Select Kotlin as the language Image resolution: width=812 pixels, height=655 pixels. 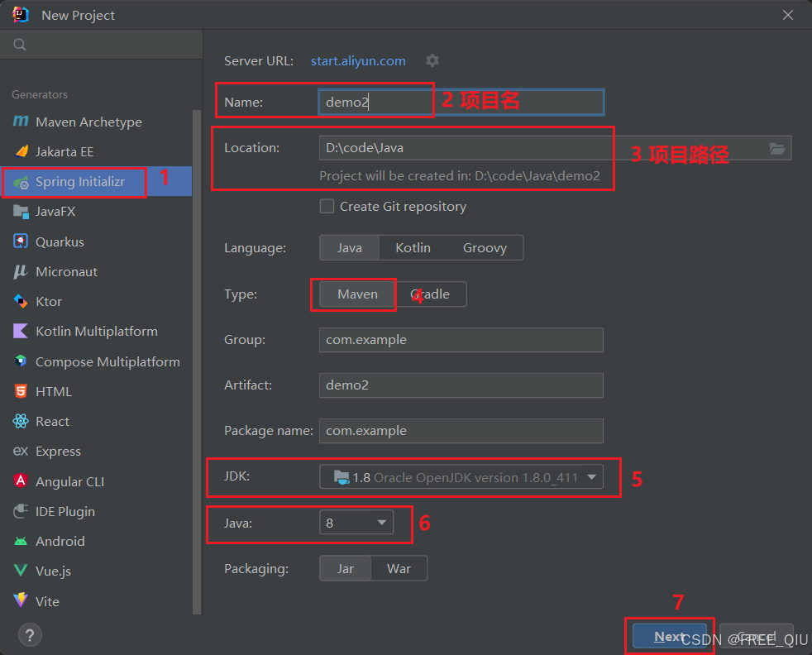coord(413,247)
